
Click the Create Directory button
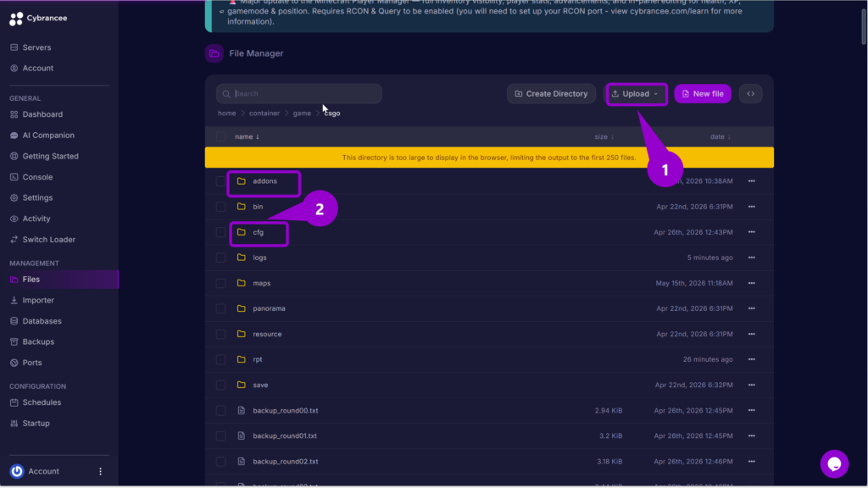tap(551, 94)
